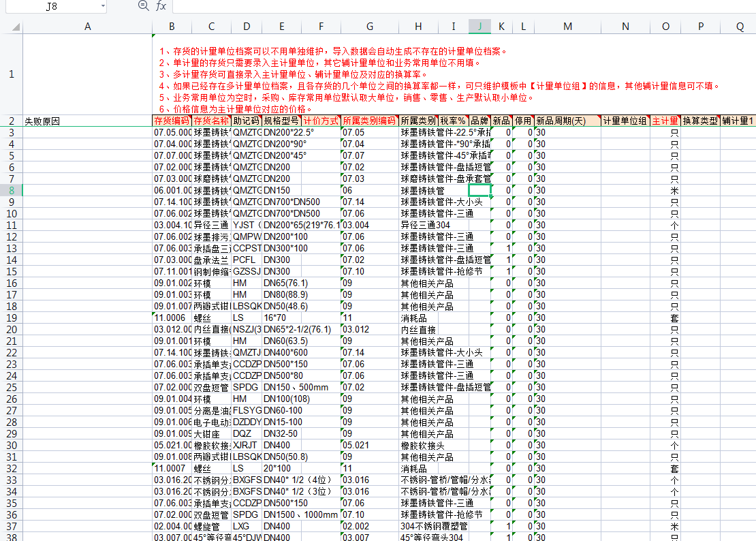Image resolution: width=756 pixels, height=541 pixels.
Task: Click the 计量单位组 header cell
Action: [x=625, y=121]
